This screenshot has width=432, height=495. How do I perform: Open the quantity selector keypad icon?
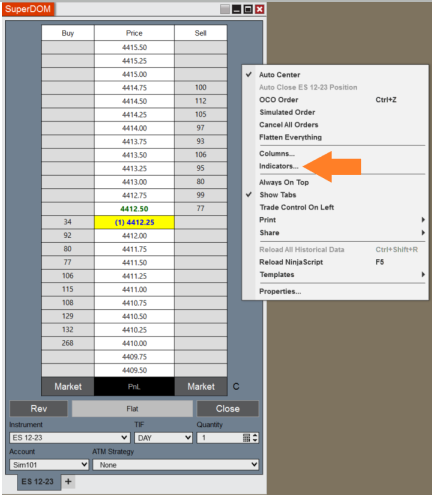(246, 438)
